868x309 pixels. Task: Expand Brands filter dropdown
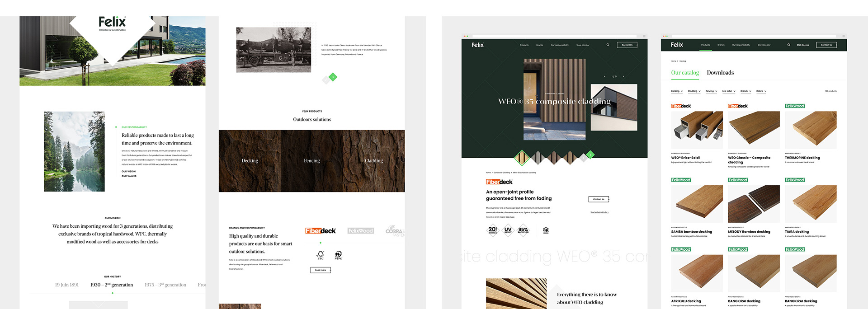point(746,91)
